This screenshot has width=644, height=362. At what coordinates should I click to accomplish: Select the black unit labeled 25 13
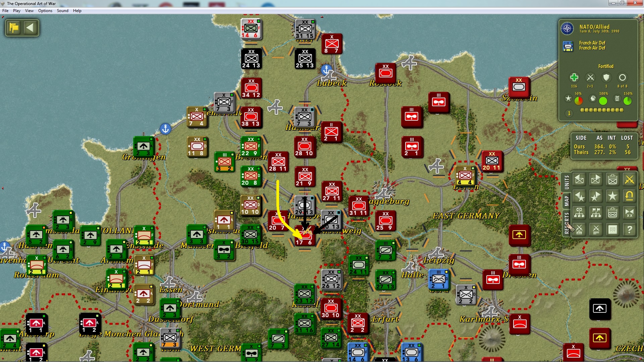point(305,59)
